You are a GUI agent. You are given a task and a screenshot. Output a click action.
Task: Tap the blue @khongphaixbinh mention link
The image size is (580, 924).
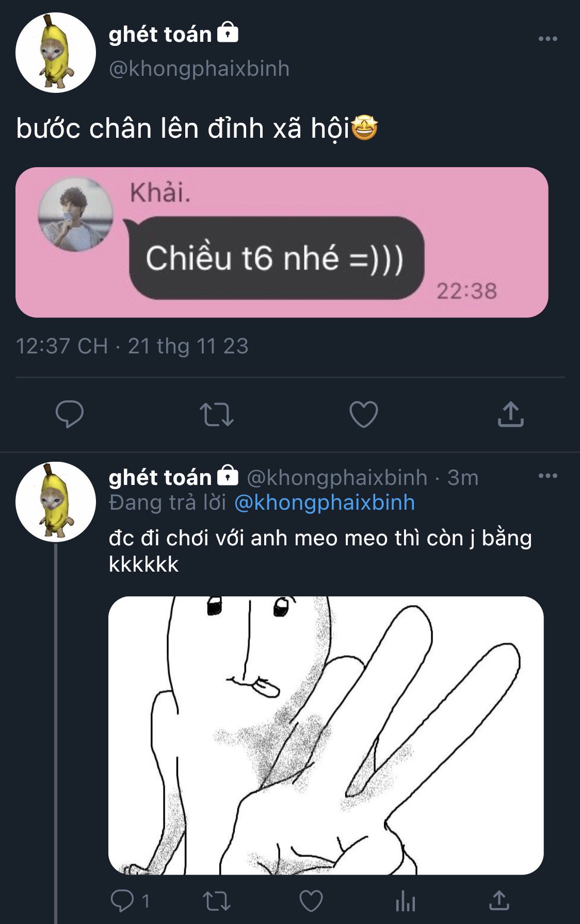coord(325,502)
